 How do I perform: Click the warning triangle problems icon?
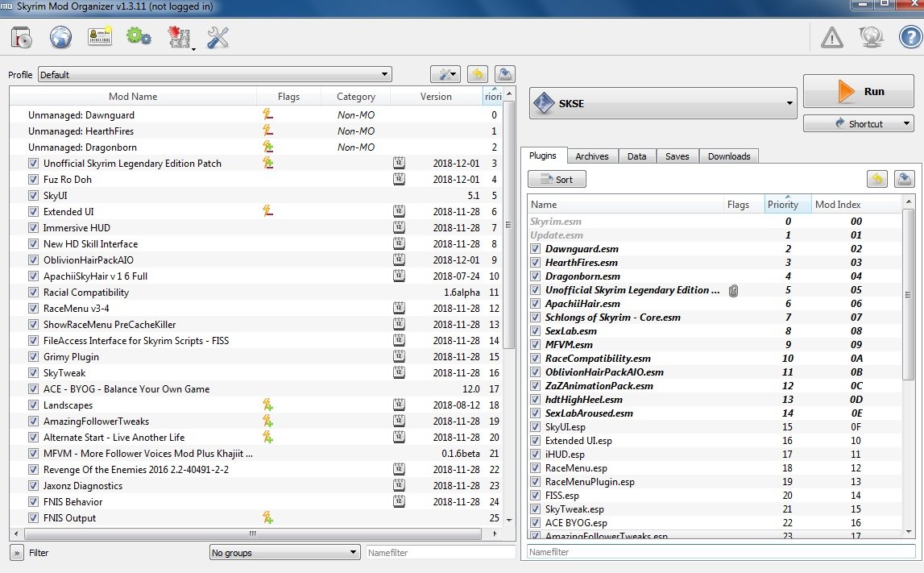point(831,37)
